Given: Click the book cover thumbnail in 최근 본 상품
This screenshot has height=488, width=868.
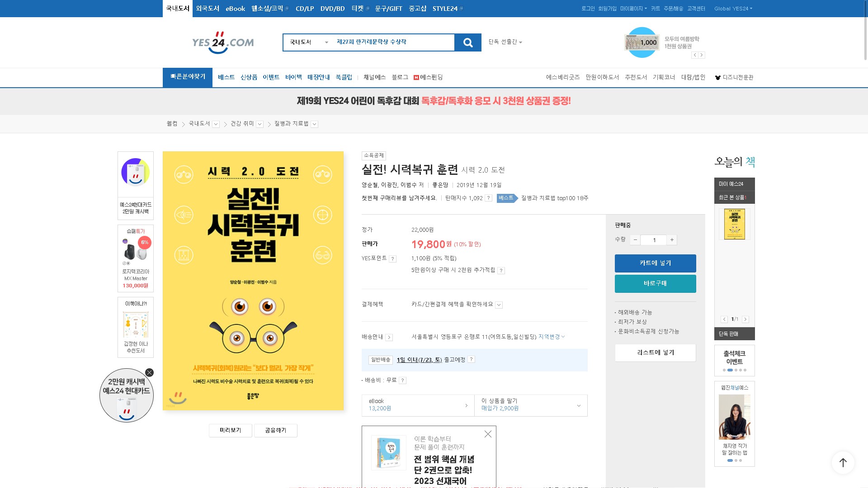Looking at the screenshot, I should (734, 225).
